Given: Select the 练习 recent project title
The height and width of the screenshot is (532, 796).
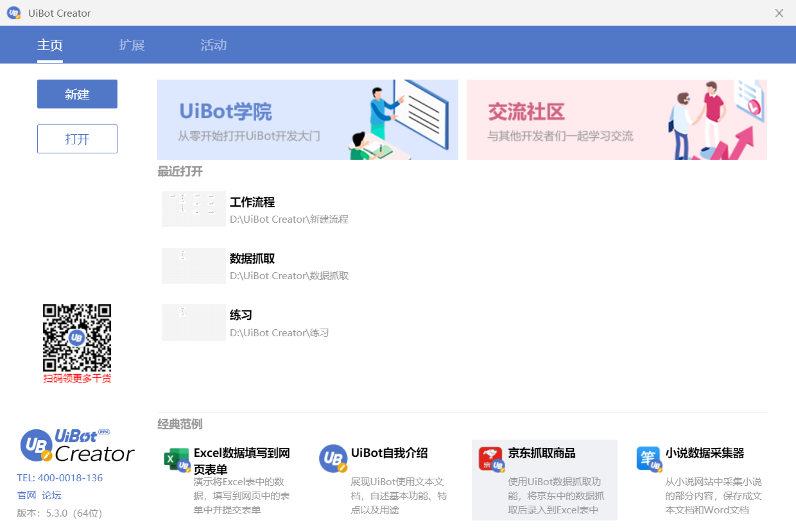Looking at the screenshot, I should click(x=241, y=316).
